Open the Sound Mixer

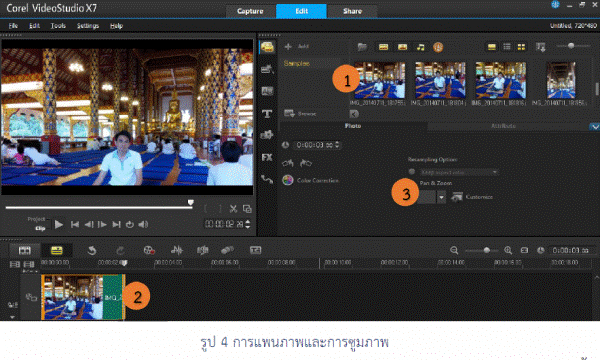pos(177,250)
